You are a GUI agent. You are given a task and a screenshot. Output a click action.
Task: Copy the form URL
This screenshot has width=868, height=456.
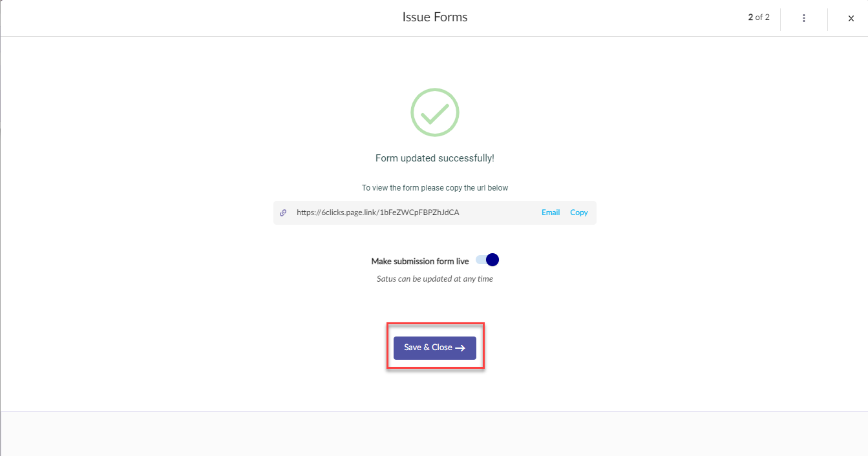point(579,212)
